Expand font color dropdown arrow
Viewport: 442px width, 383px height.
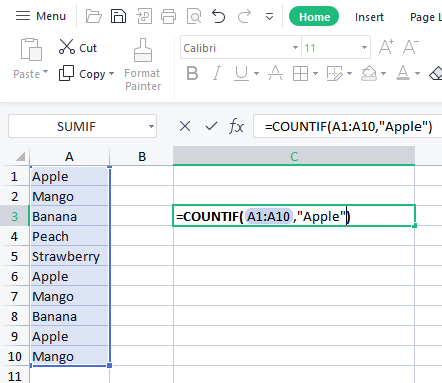pyautogui.click(x=417, y=73)
